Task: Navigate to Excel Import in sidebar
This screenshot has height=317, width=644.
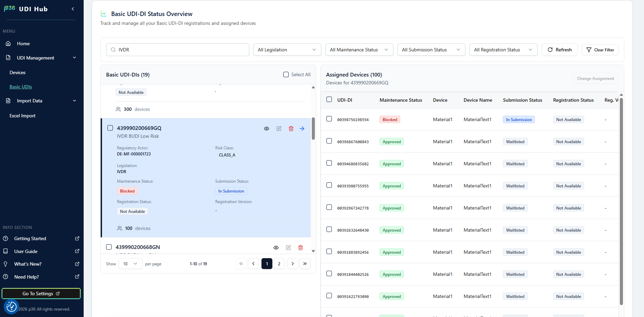Action: 22,116
